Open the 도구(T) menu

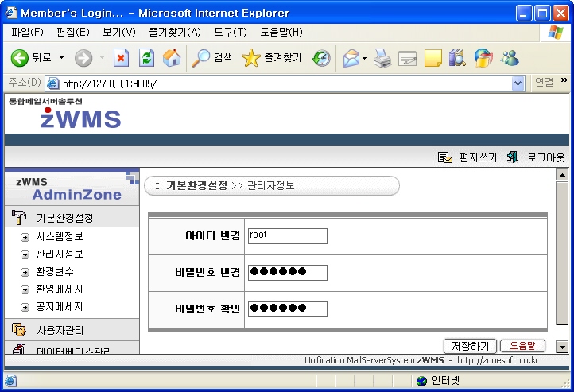pos(230,32)
